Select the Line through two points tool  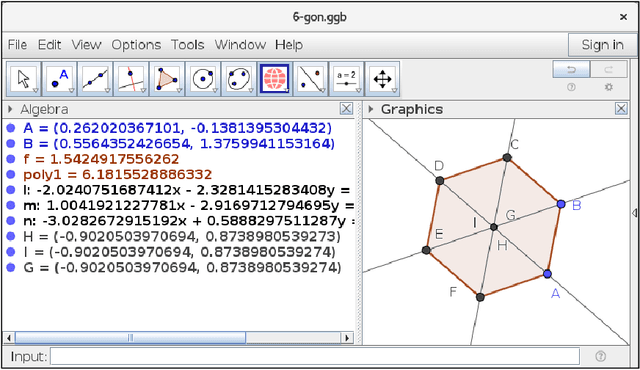click(x=95, y=79)
